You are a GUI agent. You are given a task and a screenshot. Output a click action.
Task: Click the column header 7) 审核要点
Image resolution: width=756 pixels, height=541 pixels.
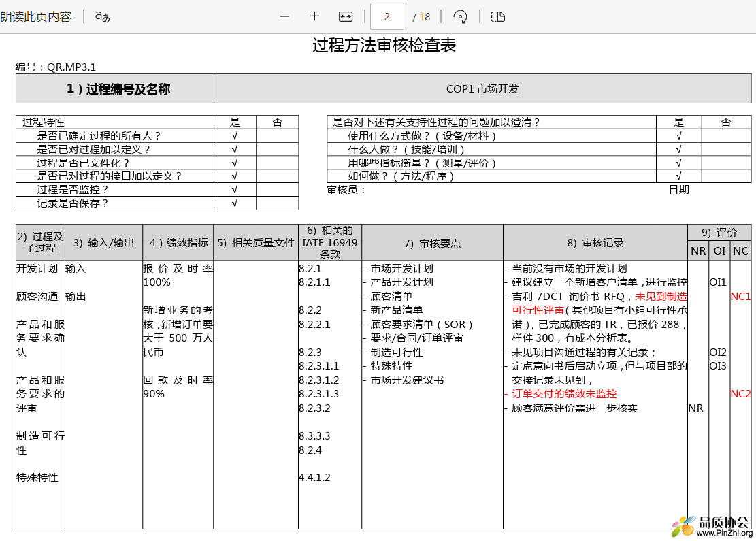(x=433, y=243)
